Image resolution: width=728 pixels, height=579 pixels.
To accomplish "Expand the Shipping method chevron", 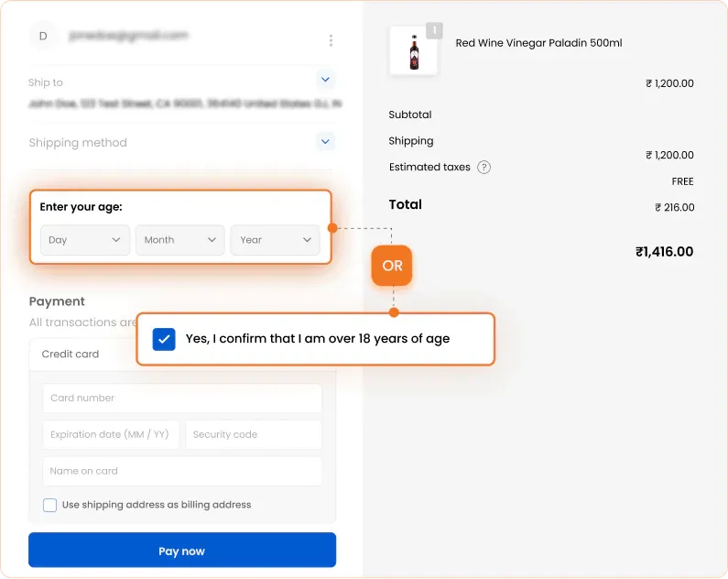I will (325, 141).
